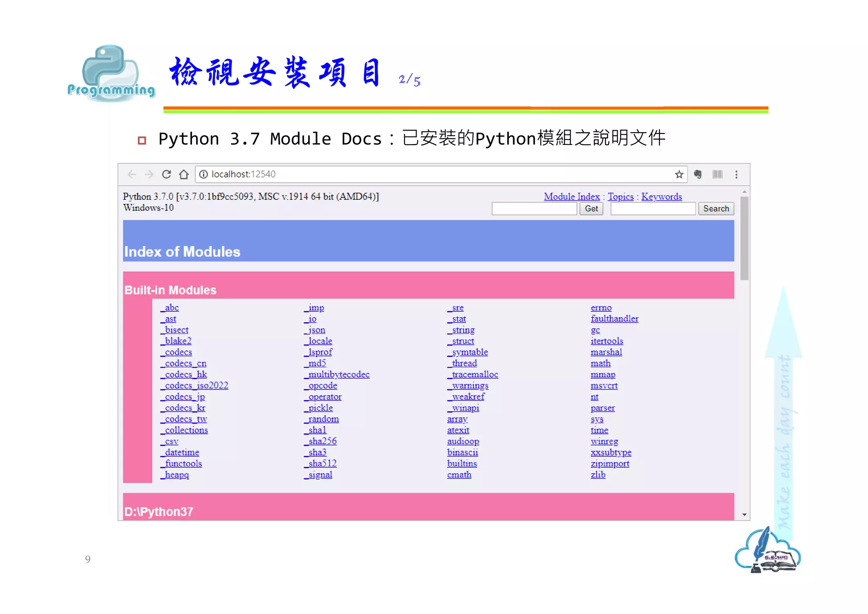Image resolution: width=868 pixels, height=614 pixels.
Task: Click the address bar showing localhost:12540
Action: pyautogui.click(x=441, y=174)
